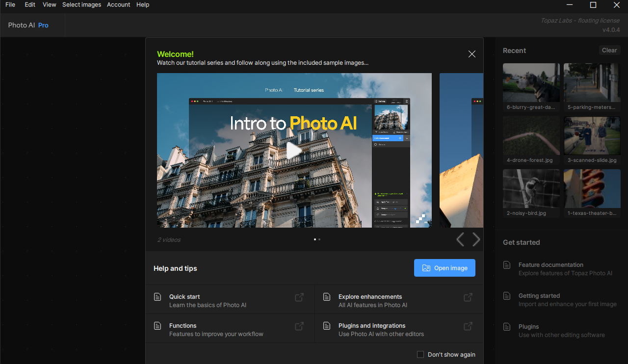Image resolution: width=628 pixels, height=364 pixels.
Task: Go to previous tutorial video arrow
Action: [x=460, y=239]
